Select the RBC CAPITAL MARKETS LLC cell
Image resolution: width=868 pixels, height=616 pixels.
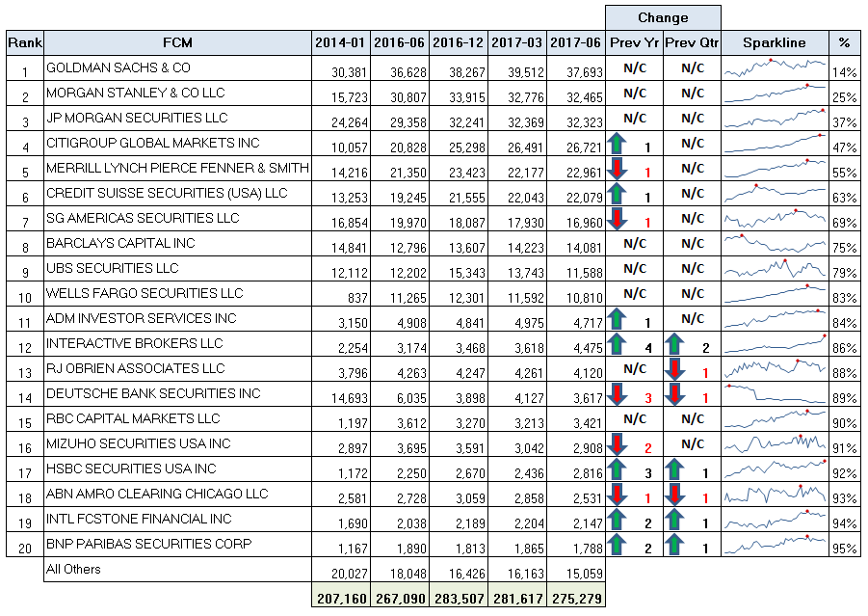coord(177,418)
